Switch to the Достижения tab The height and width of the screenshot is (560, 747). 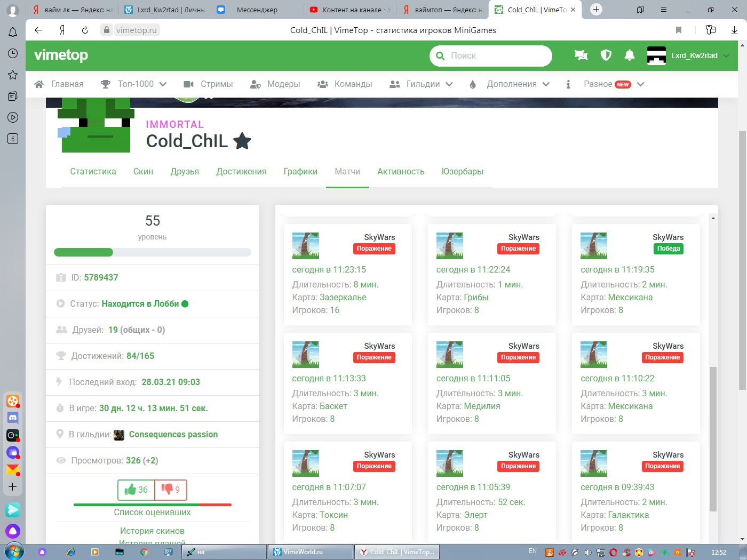coord(241,171)
